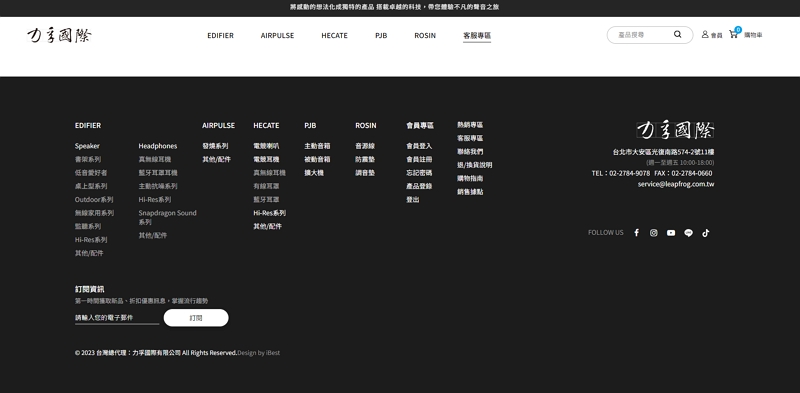The image size is (800, 393).
Task: Open 聯絡我們 link
Action: (470, 151)
